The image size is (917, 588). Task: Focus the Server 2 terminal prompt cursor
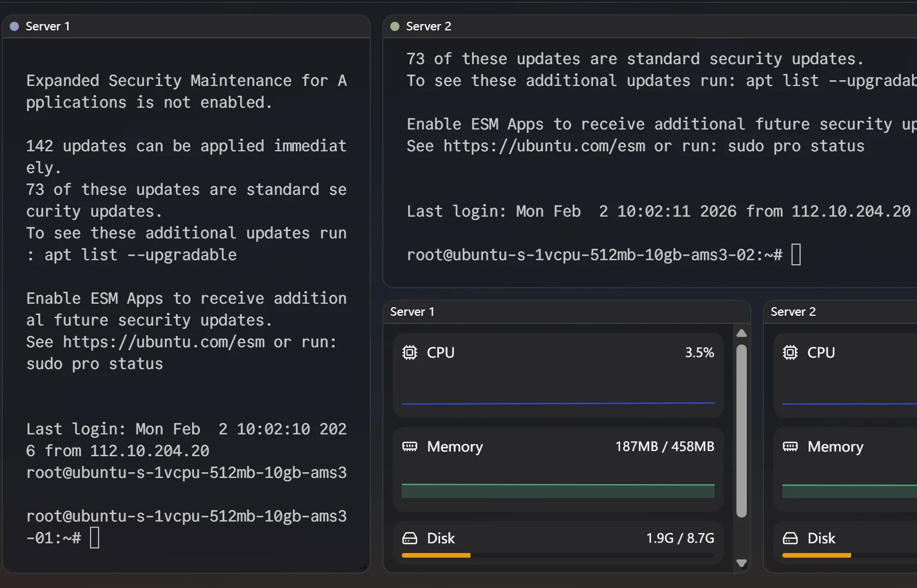tap(795, 254)
